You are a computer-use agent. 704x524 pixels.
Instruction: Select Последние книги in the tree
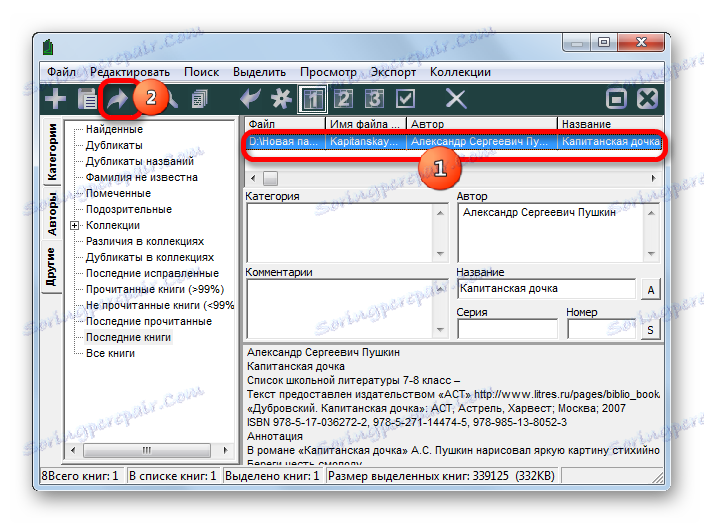[x=128, y=337]
